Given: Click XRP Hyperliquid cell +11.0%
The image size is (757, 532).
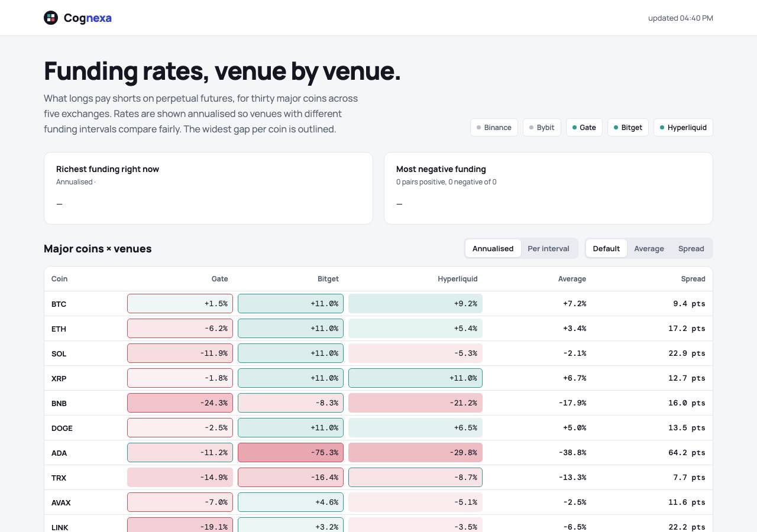Looking at the screenshot, I should click(x=415, y=378).
